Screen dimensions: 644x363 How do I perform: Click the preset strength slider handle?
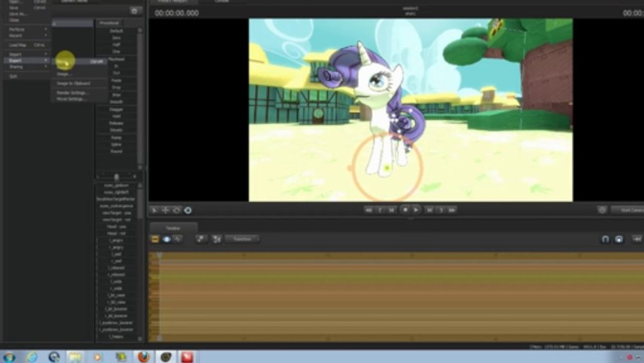117,176
